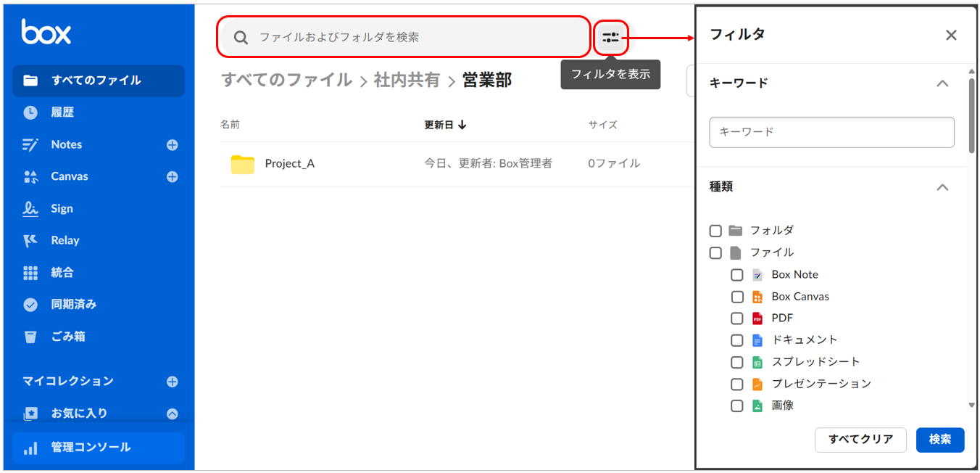Check the フォルダ type checkbox

[x=715, y=231]
